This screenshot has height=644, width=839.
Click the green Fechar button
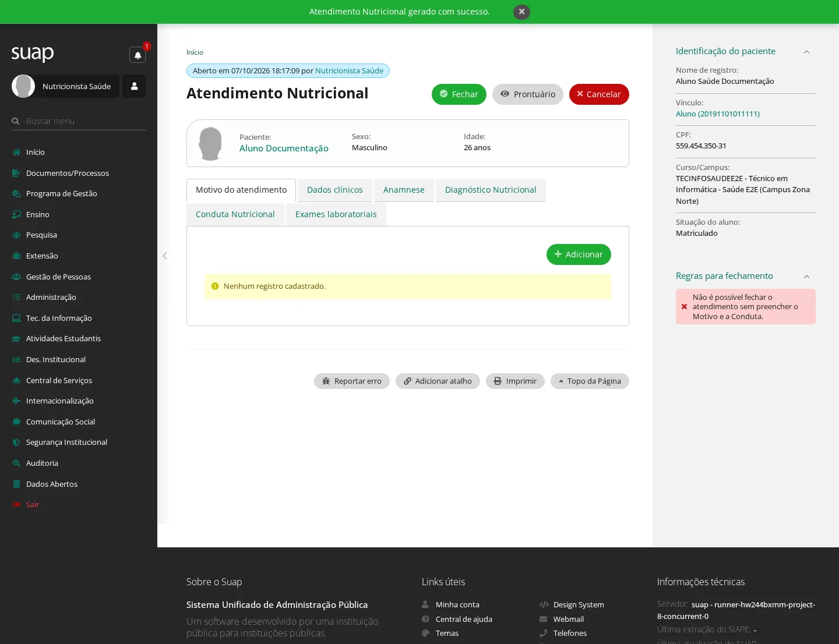pyautogui.click(x=459, y=94)
